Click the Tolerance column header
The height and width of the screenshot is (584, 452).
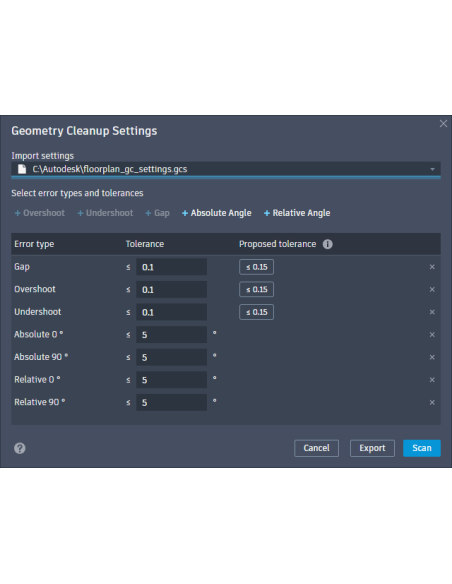click(145, 244)
